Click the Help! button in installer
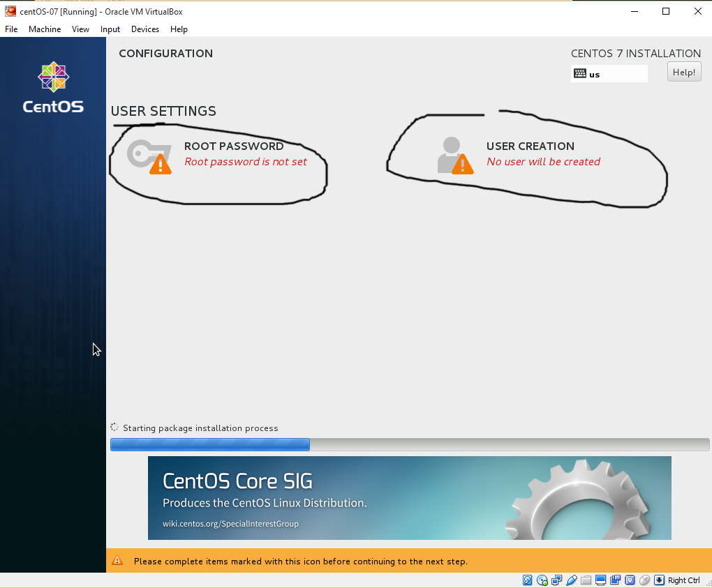This screenshot has height=588, width=712. click(x=684, y=72)
